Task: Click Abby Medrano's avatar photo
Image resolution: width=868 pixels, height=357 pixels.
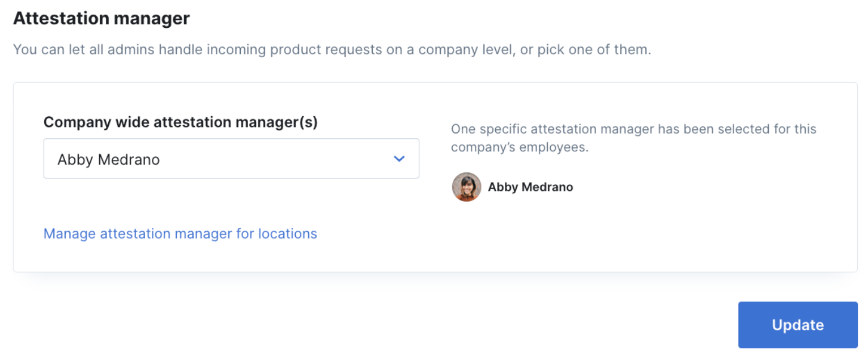Action: [466, 187]
